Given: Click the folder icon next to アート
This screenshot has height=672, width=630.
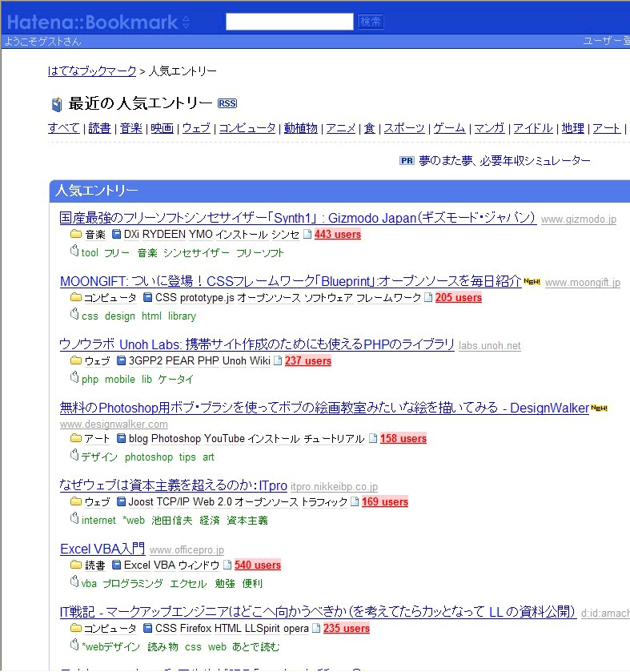Looking at the screenshot, I should tap(76, 438).
